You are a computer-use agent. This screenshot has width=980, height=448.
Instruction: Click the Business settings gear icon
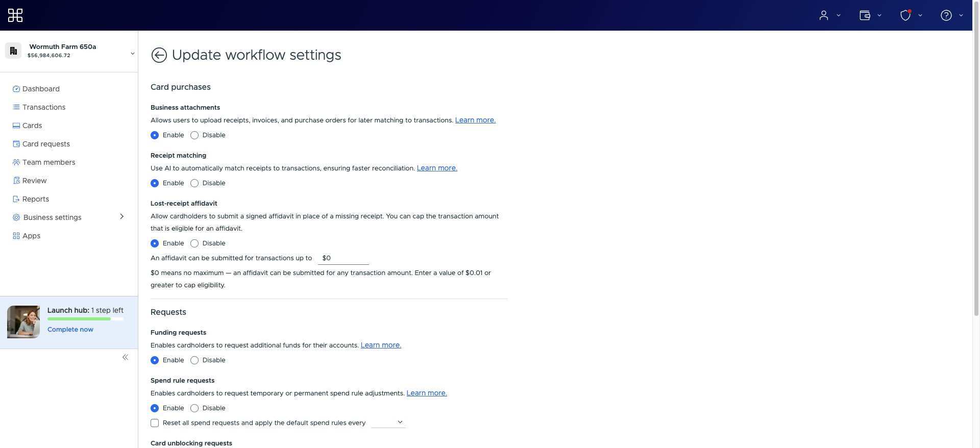(16, 217)
